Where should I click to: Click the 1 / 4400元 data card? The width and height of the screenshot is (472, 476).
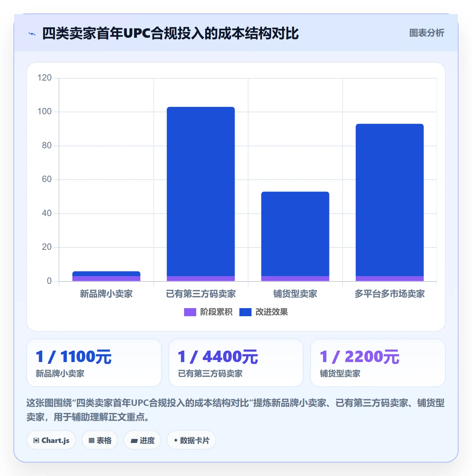236,363
